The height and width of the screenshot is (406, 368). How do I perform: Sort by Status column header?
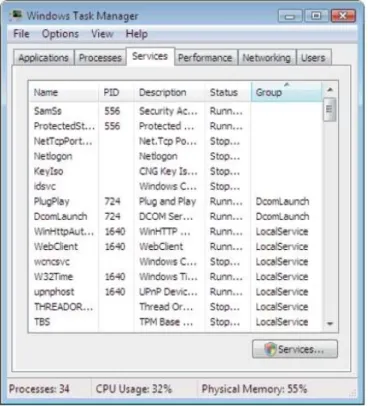click(x=228, y=92)
